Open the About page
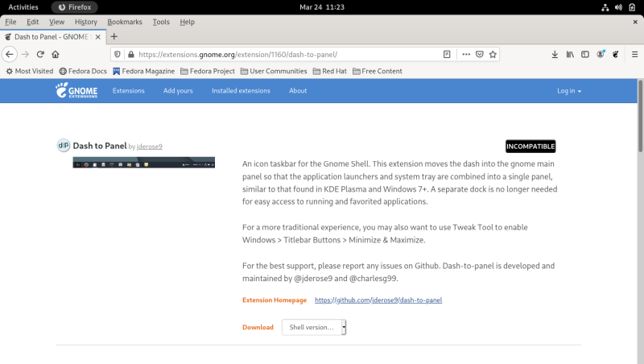This screenshot has height=364, width=644. (x=298, y=91)
